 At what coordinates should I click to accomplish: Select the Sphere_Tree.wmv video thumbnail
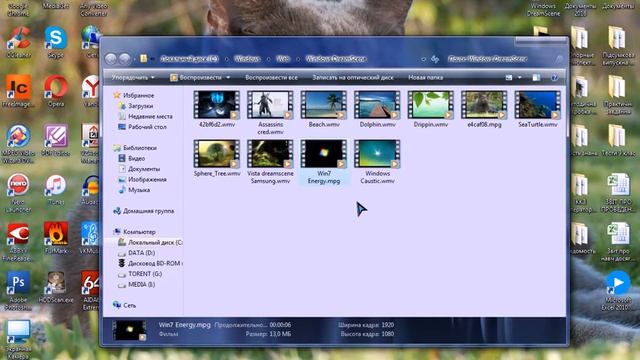(217, 154)
